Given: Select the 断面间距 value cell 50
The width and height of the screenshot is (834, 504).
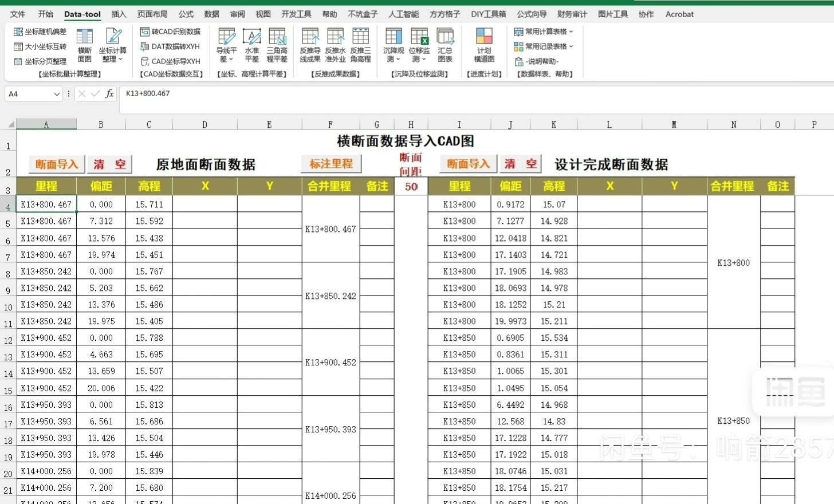Looking at the screenshot, I should [x=411, y=187].
